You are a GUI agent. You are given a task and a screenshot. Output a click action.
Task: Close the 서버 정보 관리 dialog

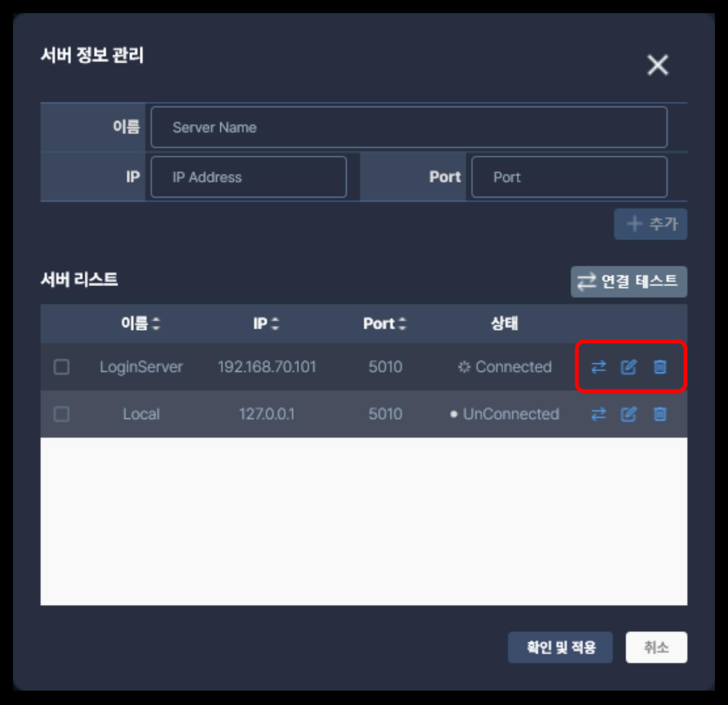click(658, 65)
